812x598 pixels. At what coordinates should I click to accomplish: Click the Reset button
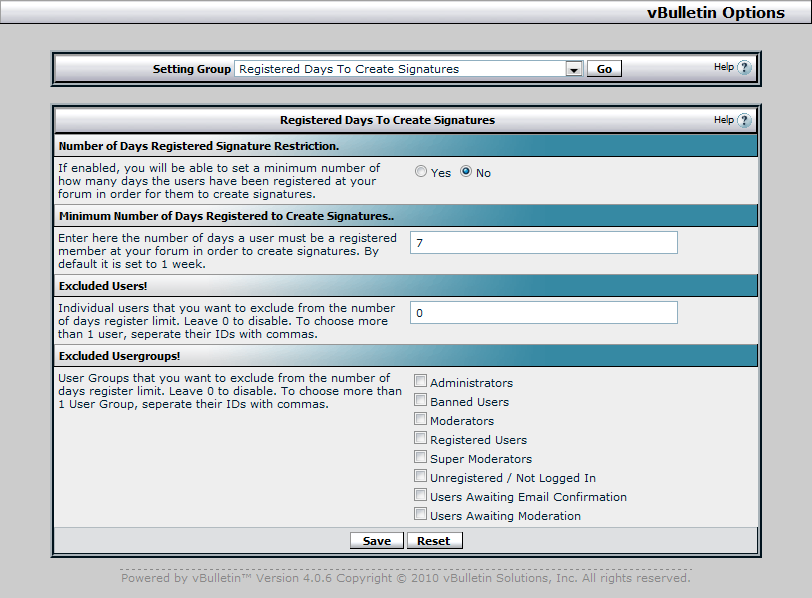(434, 541)
